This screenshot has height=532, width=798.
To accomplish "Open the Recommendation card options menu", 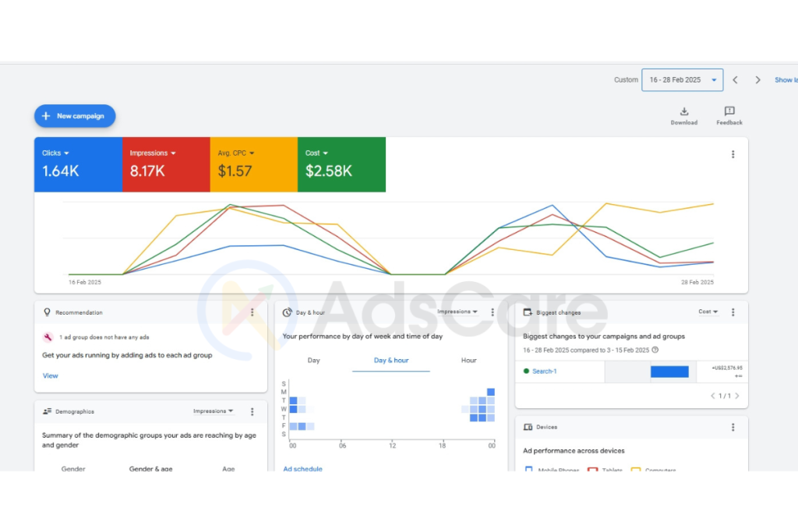I will (x=252, y=312).
